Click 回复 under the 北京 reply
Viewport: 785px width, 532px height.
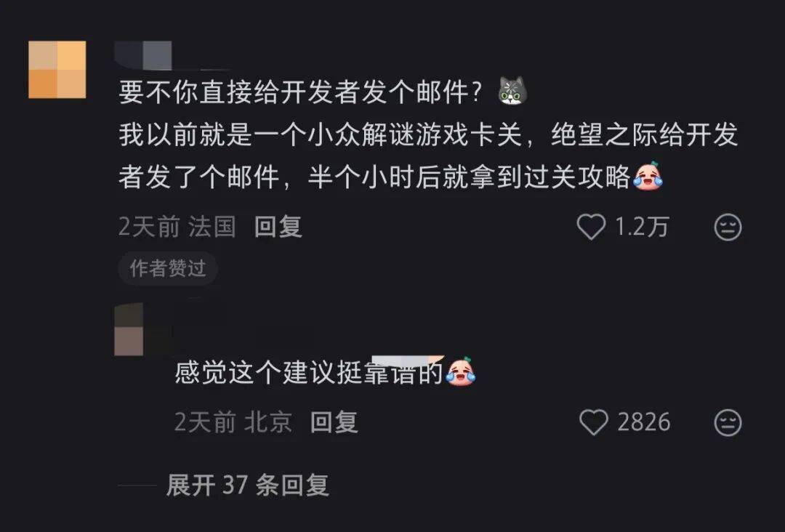(334, 422)
